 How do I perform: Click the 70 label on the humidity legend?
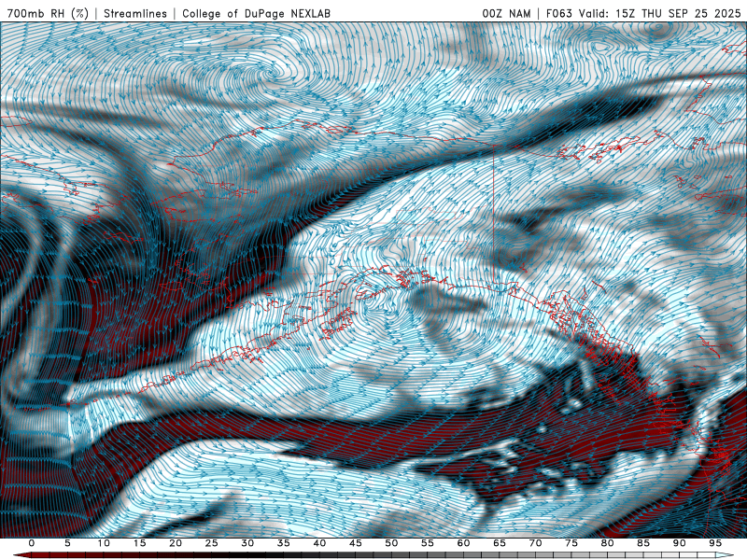coord(535,543)
